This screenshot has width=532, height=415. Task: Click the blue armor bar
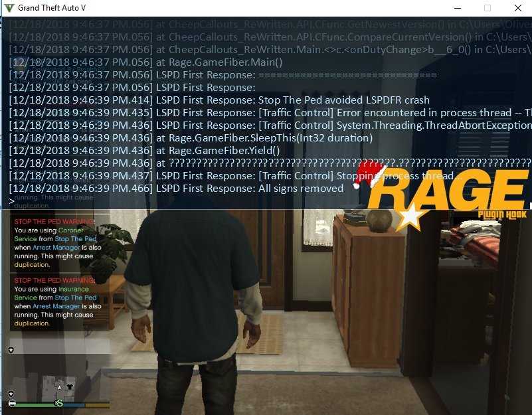(74, 405)
